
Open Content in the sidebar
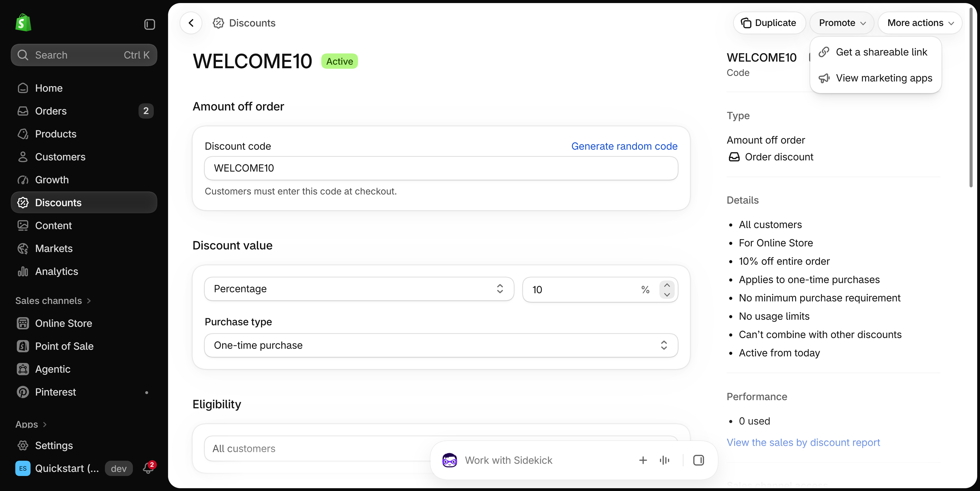(84, 226)
